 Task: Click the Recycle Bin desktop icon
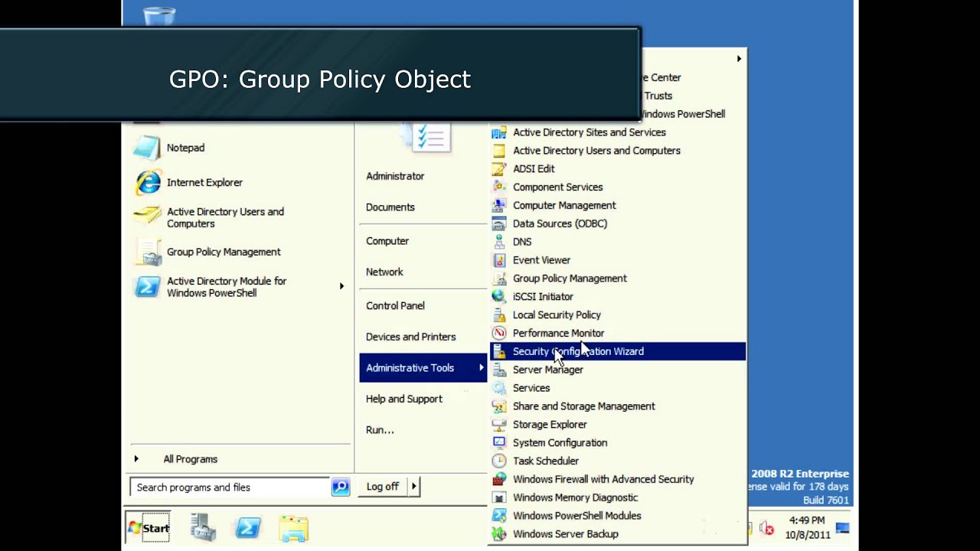[159, 15]
